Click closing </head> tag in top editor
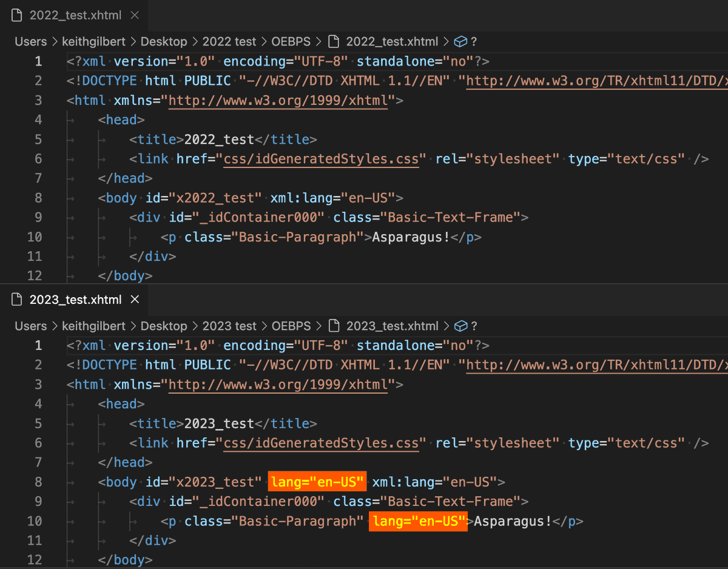Image resolution: width=728 pixels, height=569 pixels. coord(125,178)
